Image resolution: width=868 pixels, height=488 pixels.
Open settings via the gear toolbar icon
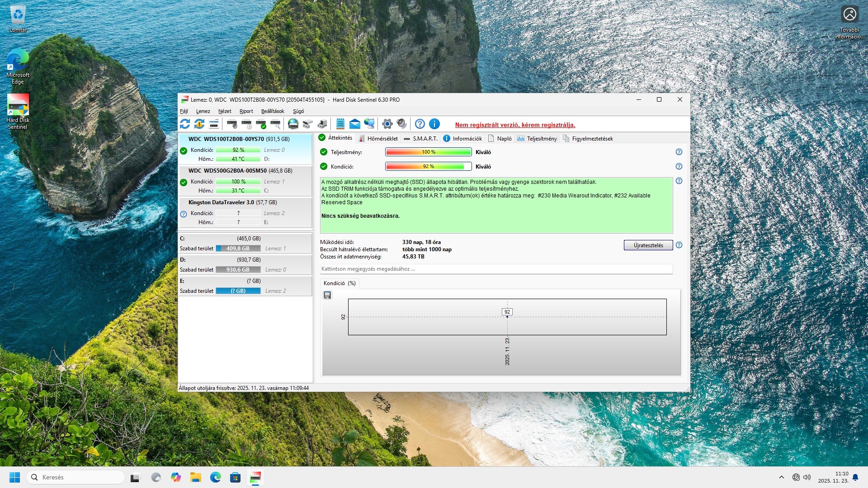point(387,124)
